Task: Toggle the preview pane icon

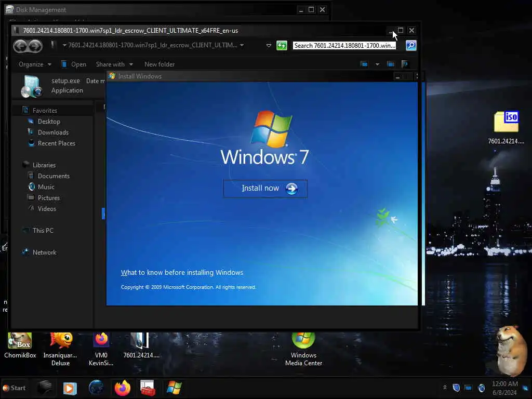Action: [x=391, y=64]
